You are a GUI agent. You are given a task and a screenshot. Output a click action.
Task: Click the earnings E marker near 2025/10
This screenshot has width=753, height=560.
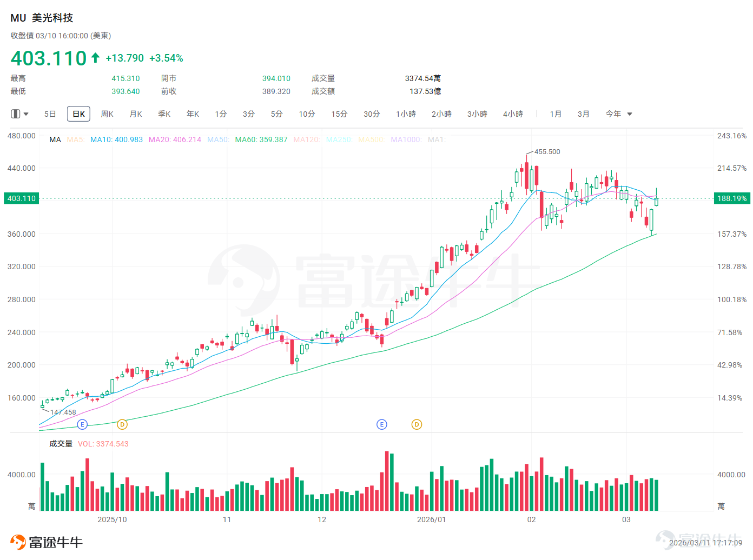pyautogui.click(x=82, y=424)
